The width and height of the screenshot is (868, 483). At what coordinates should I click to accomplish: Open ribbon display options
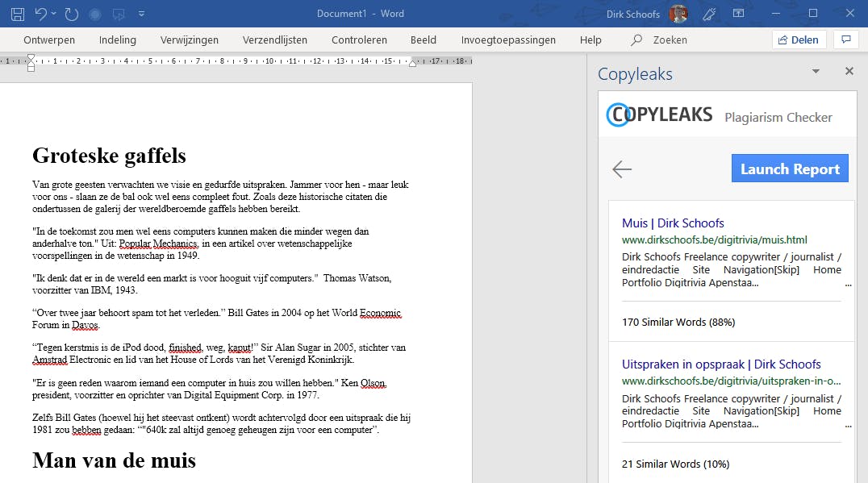[738, 14]
